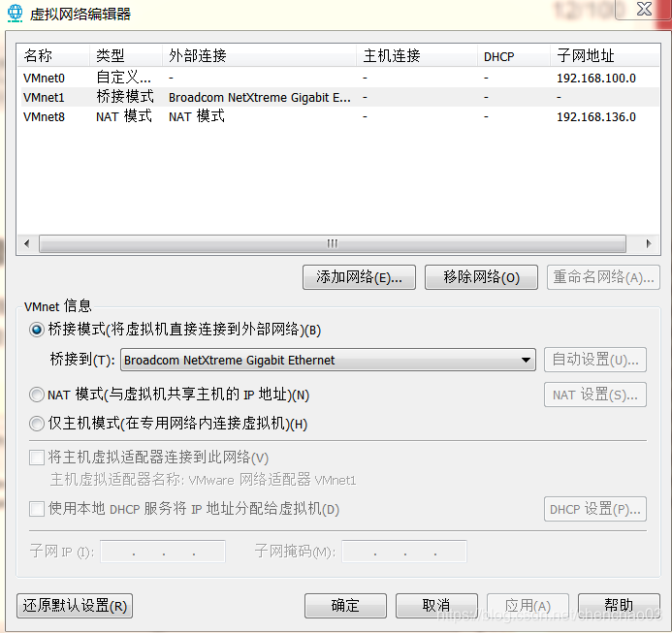Select the VMnet1 network row

pyautogui.click(x=338, y=97)
